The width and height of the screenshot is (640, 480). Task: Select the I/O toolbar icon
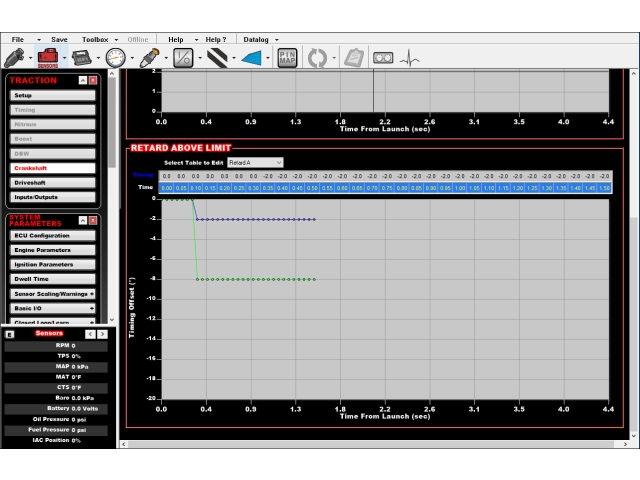pyautogui.click(x=183, y=58)
